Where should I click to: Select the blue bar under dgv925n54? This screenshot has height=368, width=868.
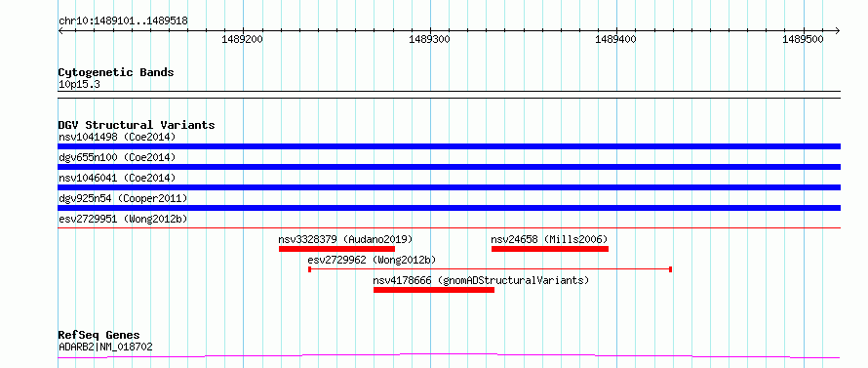point(449,208)
